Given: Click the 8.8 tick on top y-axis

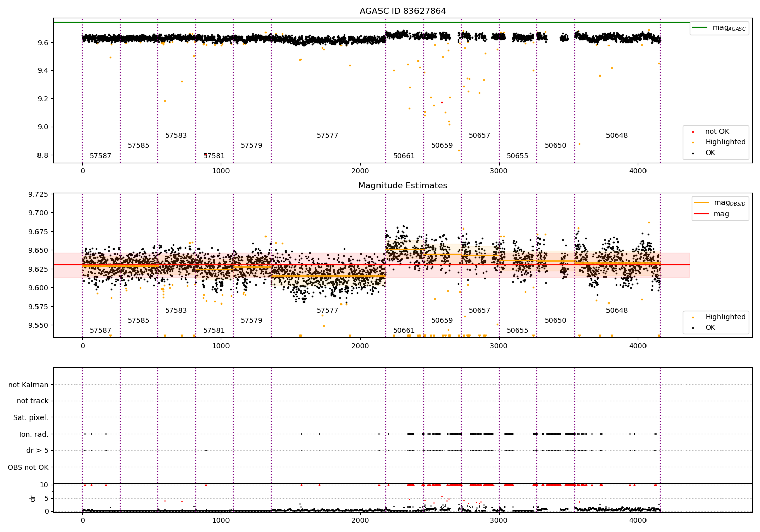Looking at the screenshot, I should [43, 155].
